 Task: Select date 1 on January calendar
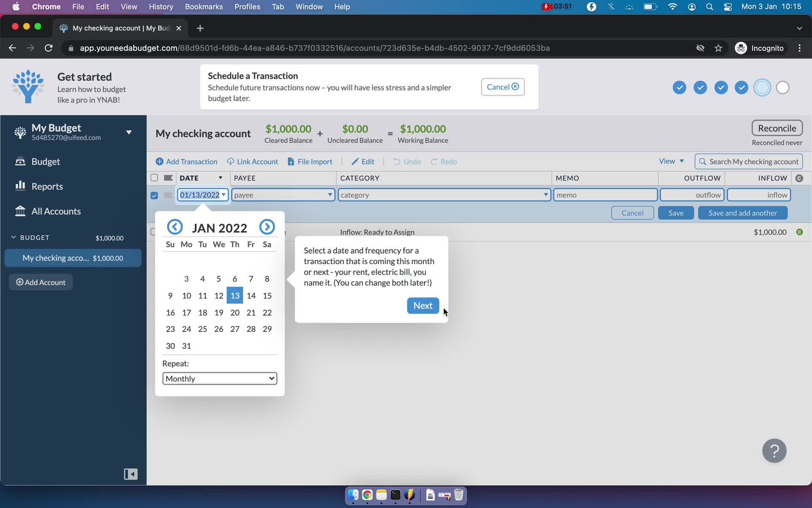point(267,262)
